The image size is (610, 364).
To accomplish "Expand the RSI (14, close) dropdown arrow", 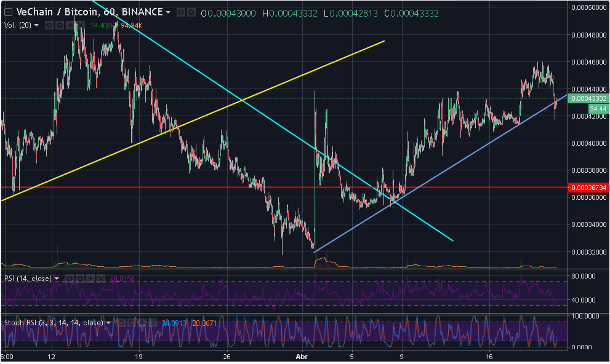I will pos(57,279).
